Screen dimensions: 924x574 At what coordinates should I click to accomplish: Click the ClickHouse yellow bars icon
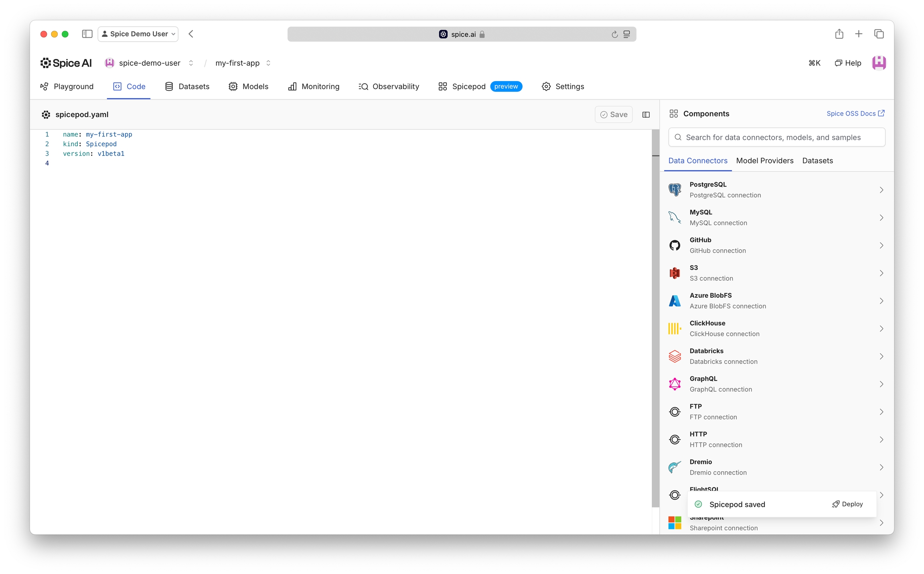675,329
